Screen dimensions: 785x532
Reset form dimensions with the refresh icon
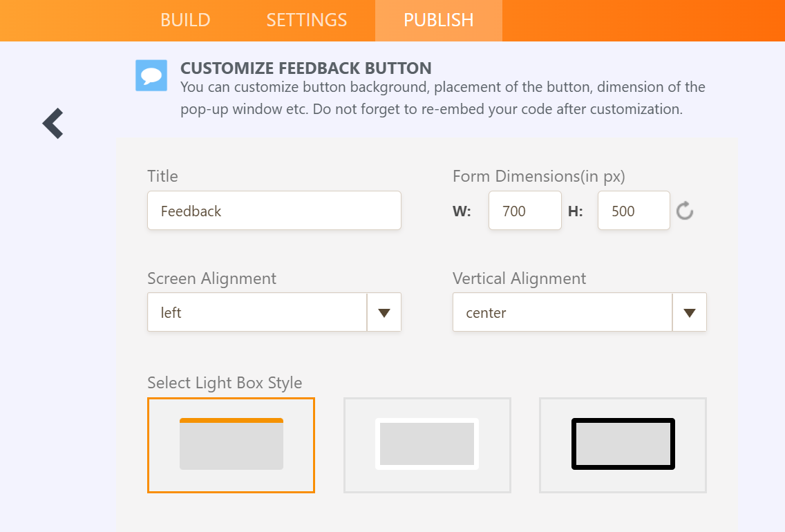(x=685, y=211)
